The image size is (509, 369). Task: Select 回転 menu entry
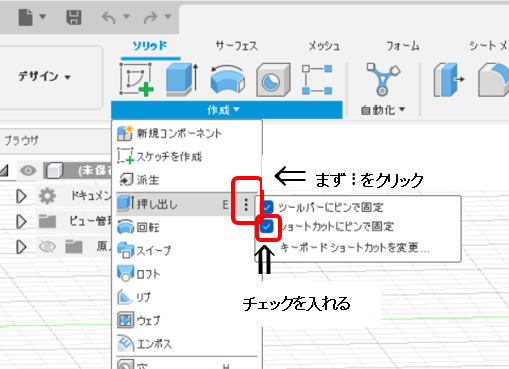click(187, 228)
